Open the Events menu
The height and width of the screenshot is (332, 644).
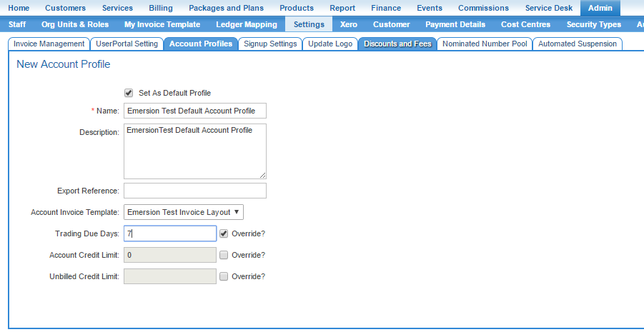[430, 8]
